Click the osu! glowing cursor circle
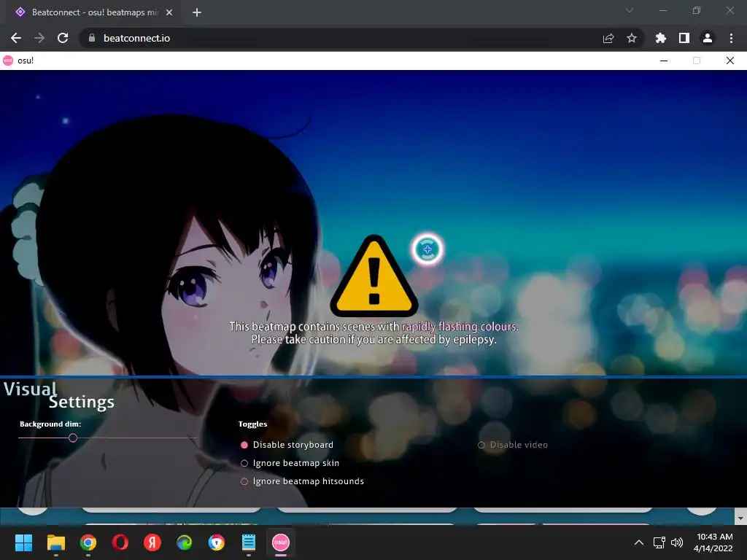This screenshot has height=560, width=747. 427,249
